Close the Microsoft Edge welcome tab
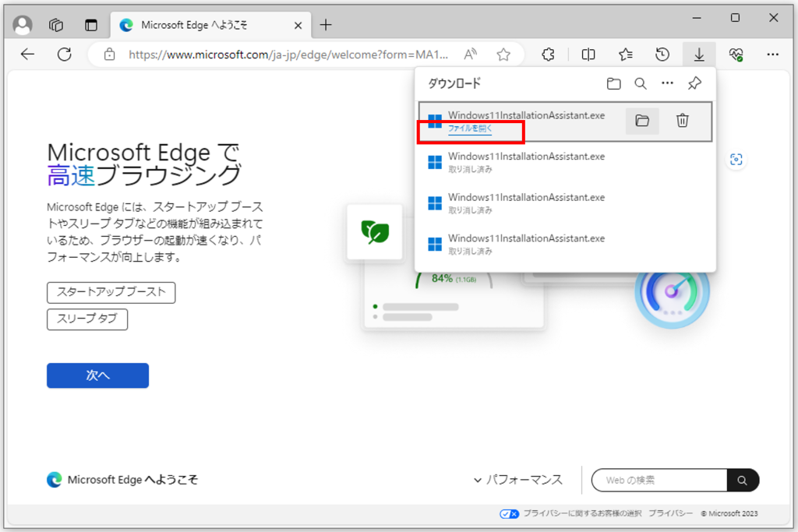 click(298, 26)
